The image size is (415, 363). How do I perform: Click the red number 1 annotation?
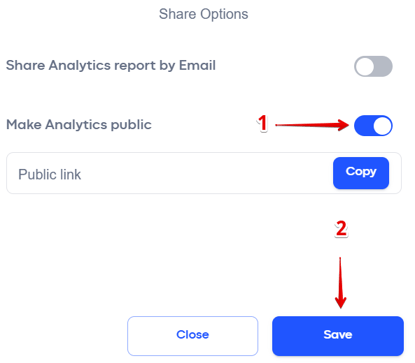tap(263, 123)
